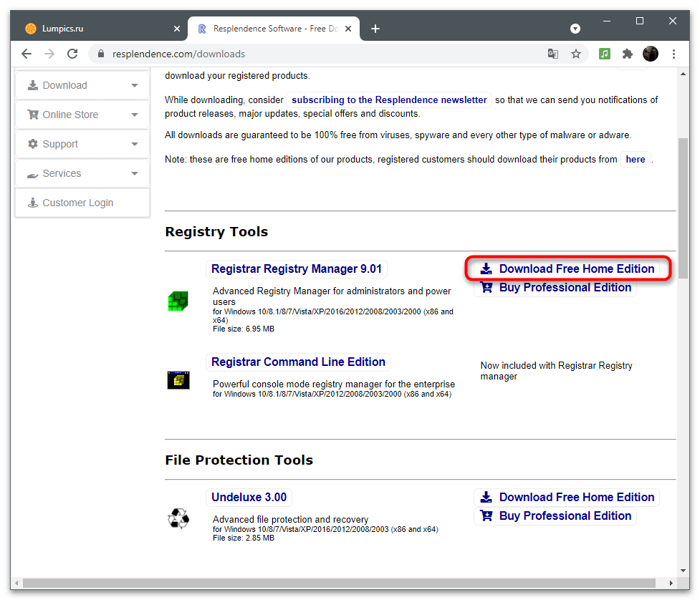The width and height of the screenshot is (700, 600).
Task: Click cart icon beside Undeluxe's Buy Professional Edition
Action: 486,516
